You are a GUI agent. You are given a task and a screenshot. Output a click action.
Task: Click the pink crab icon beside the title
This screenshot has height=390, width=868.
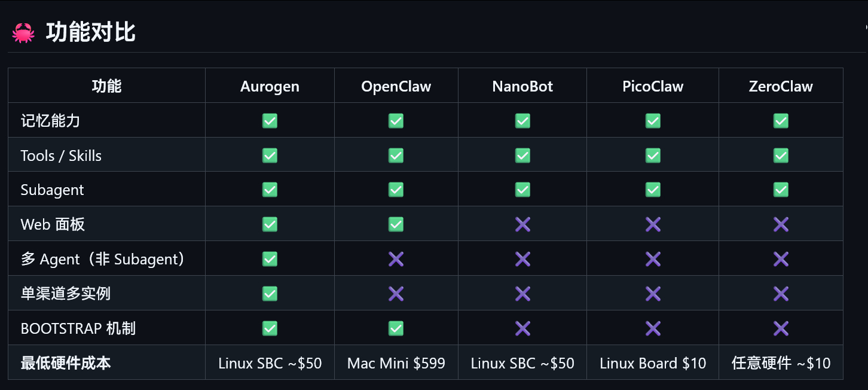click(23, 33)
